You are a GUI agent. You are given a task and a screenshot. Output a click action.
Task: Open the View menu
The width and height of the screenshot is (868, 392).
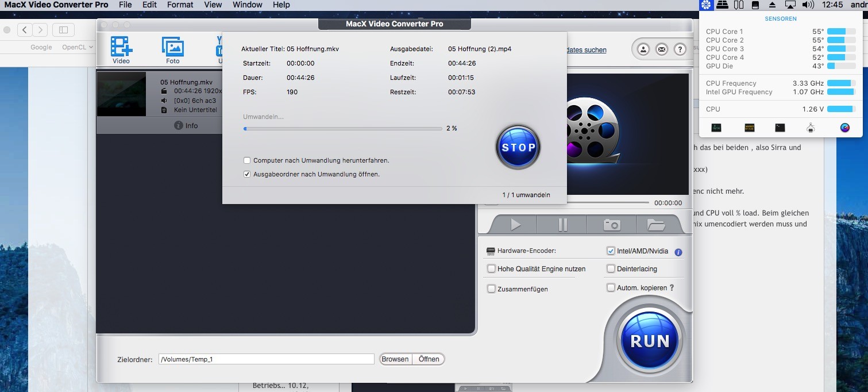tap(213, 5)
